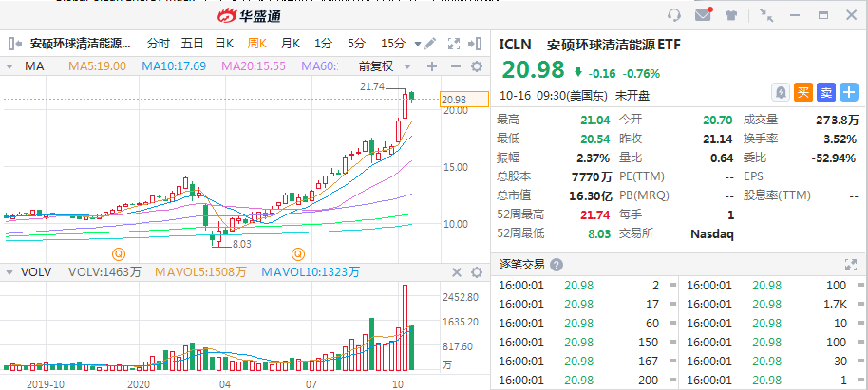Click 昨收 value 21.14
Viewport: 868px width, 390px height.
[717, 139]
